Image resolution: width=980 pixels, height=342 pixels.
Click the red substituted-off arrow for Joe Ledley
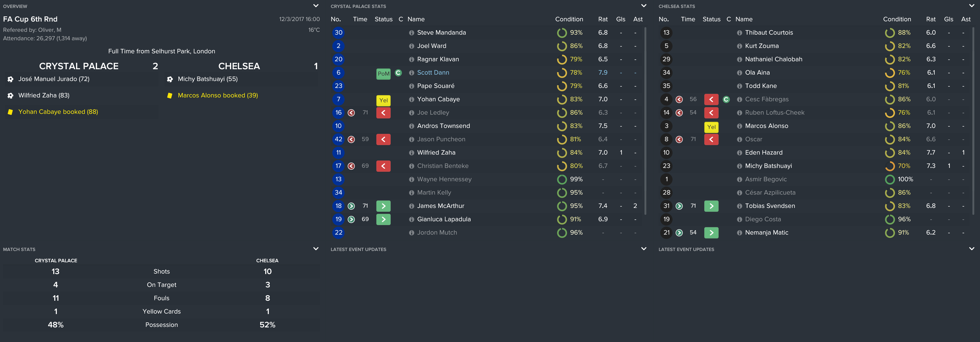coord(383,113)
